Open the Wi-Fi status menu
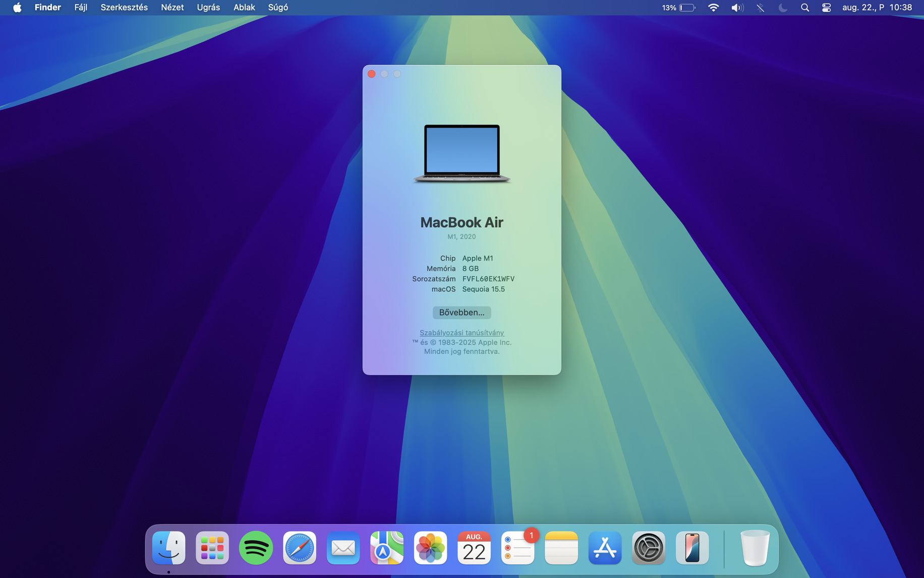Screen dimensions: 924x578 pos(713,8)
